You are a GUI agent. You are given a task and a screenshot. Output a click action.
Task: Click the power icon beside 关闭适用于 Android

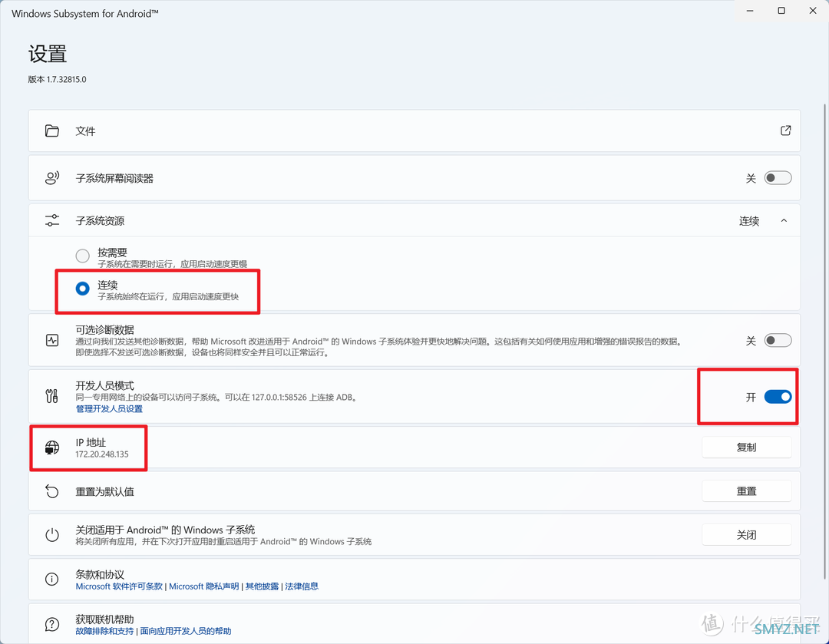(x=52, y=534)
